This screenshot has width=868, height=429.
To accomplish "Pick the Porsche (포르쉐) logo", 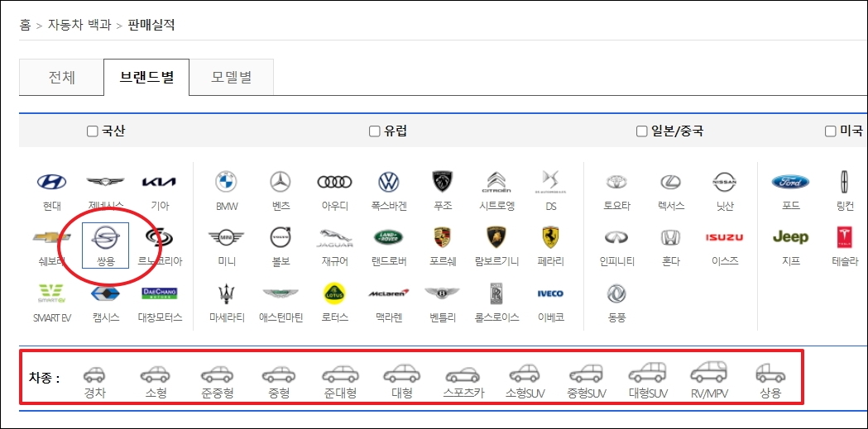I will (443, 238).
